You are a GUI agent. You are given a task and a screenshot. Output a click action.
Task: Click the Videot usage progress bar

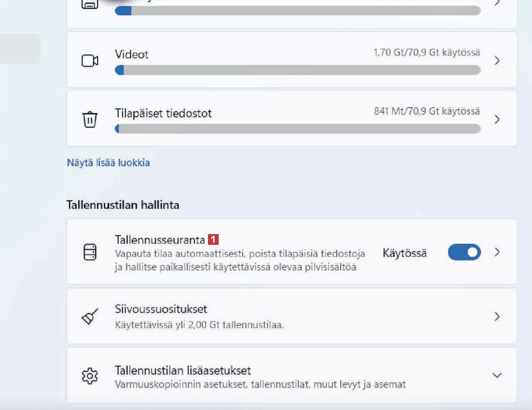[x=297, y=70]
